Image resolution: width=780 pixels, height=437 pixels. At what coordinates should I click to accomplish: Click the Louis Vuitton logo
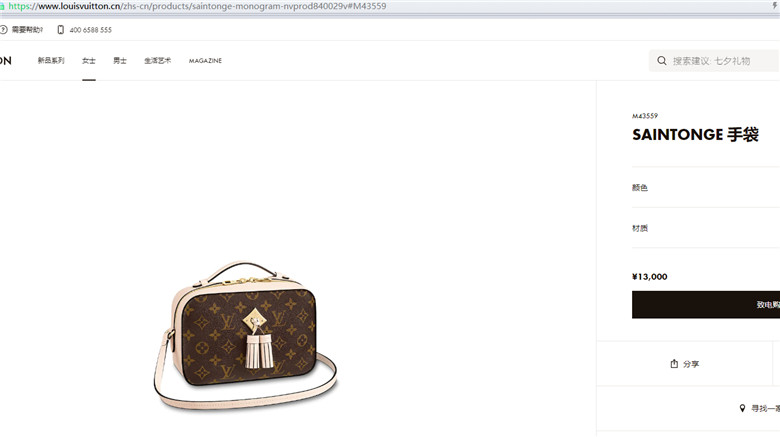pos(5,61)
